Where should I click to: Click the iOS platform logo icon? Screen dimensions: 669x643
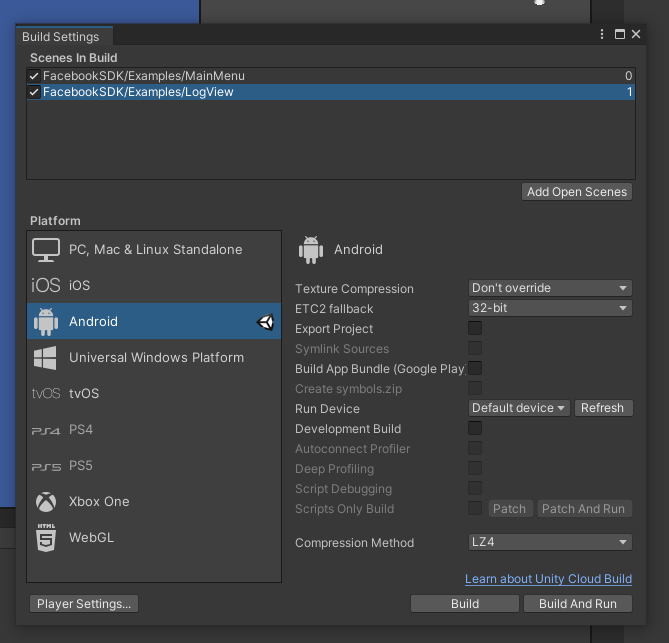46,285
